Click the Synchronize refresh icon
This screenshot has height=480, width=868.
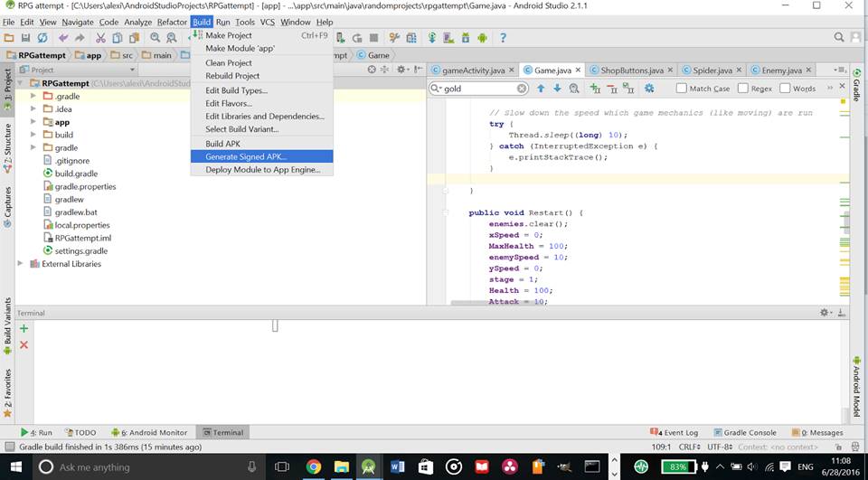tap(42, 38)
